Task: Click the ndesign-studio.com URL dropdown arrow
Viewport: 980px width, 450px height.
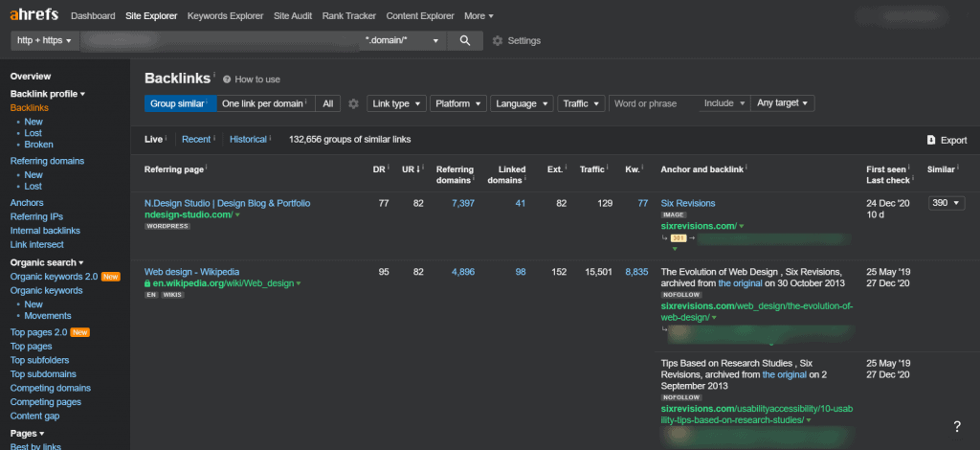Action: [237, 215]
